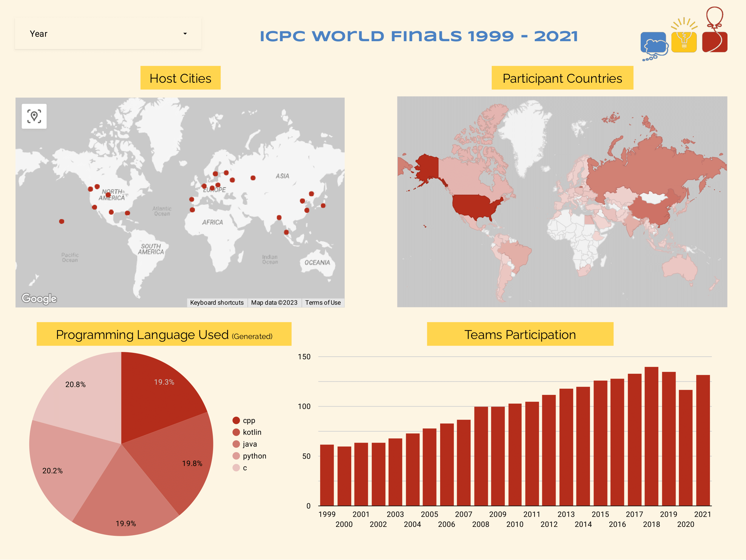The width and height of the screenshot is (746, 560).
Task: Click the 2018 bar in Teams Participation
Action: pos(652,436)
